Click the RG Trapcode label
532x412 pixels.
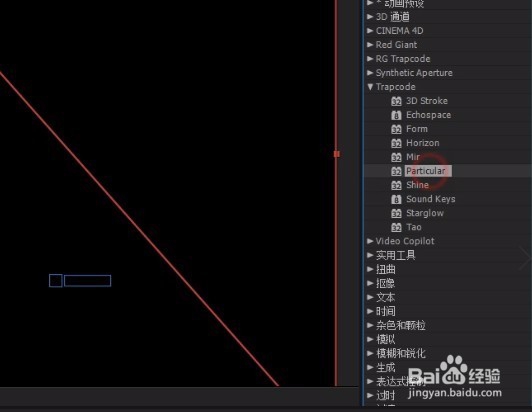[403, 59]
